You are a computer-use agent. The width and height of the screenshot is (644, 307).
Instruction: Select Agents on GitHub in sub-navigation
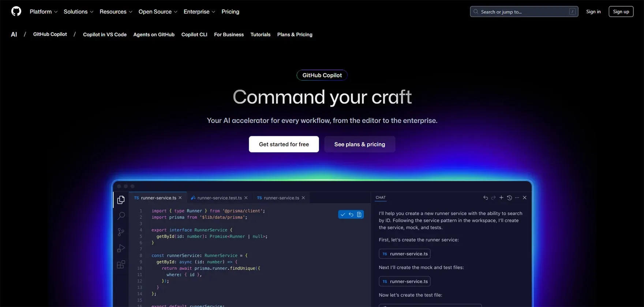pos(154,34)
